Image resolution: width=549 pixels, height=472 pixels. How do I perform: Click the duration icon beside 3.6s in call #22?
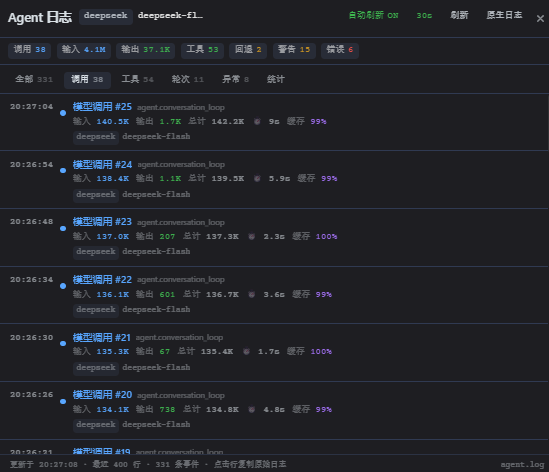coord(252,294)
